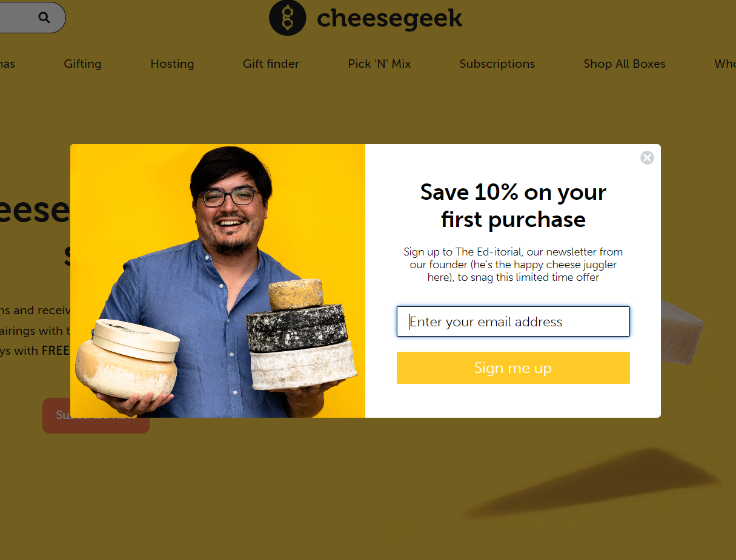This screenshot has height=560, width=736.
Task: Click the cheese wedge image behind popup
Action: pos(683,331)
